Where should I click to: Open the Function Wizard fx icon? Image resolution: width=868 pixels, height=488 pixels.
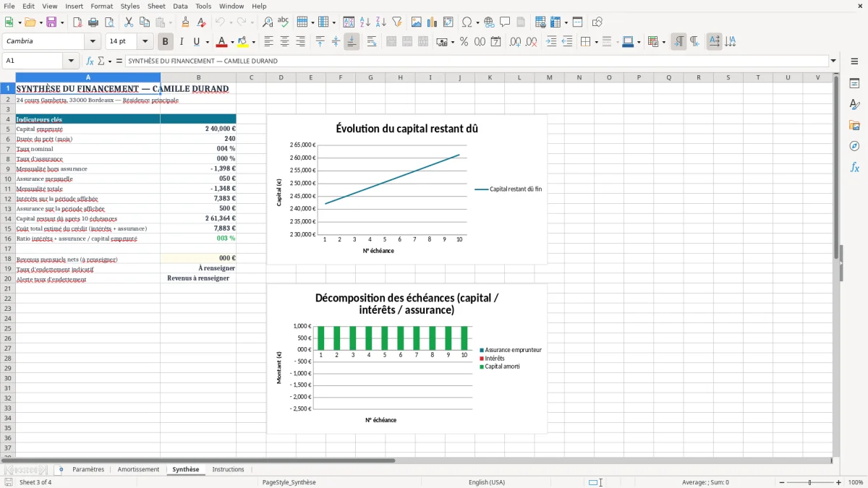[x=90, y=61]
